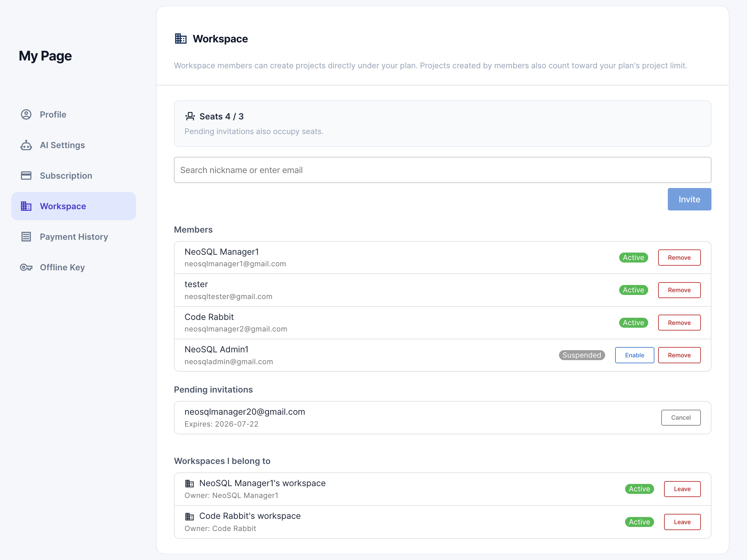The width and height of the screenshot is (747, 560).
Task: Click the Payment History receipt icon
Action: (26, 237)
